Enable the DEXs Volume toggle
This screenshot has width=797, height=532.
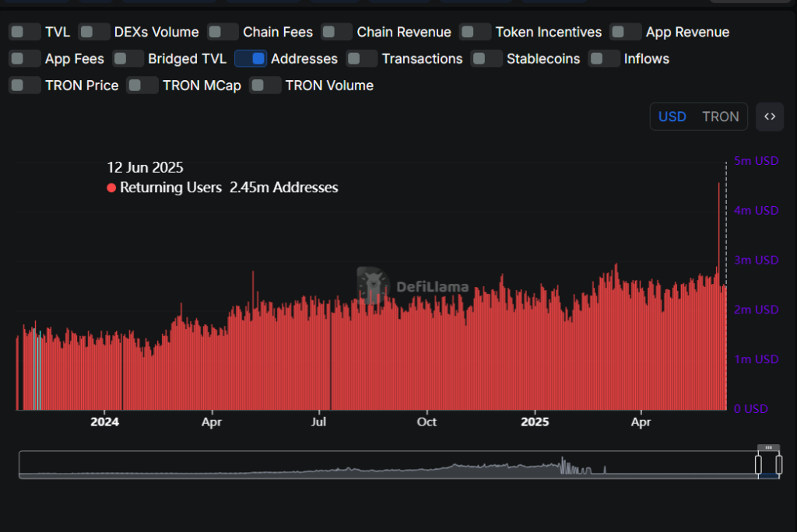point(94,32)
